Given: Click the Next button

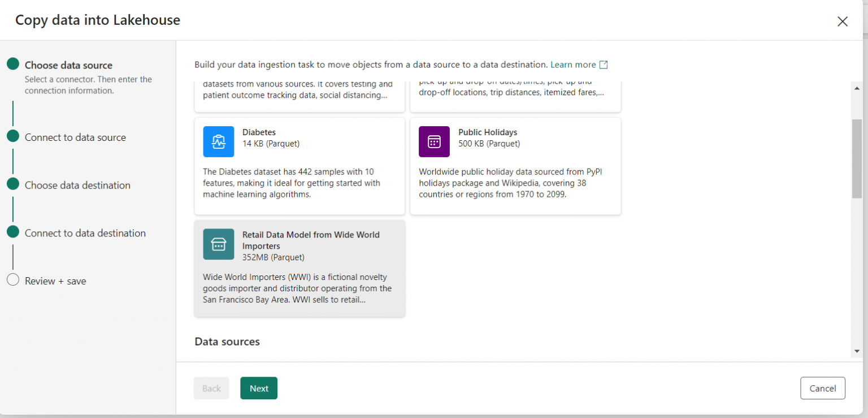Looking at the screenshot, I should pos(258,388).
